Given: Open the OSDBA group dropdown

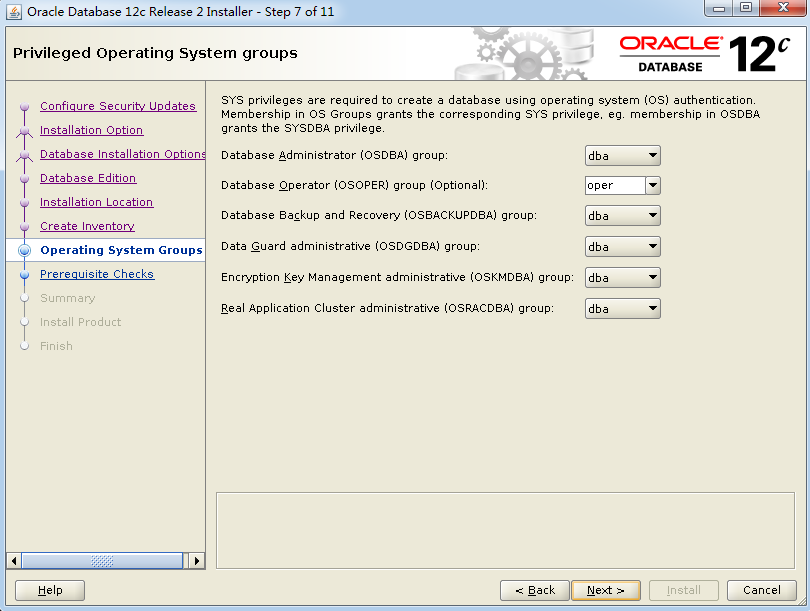Looking at the screenshot, I should click(x=622, y=155).
